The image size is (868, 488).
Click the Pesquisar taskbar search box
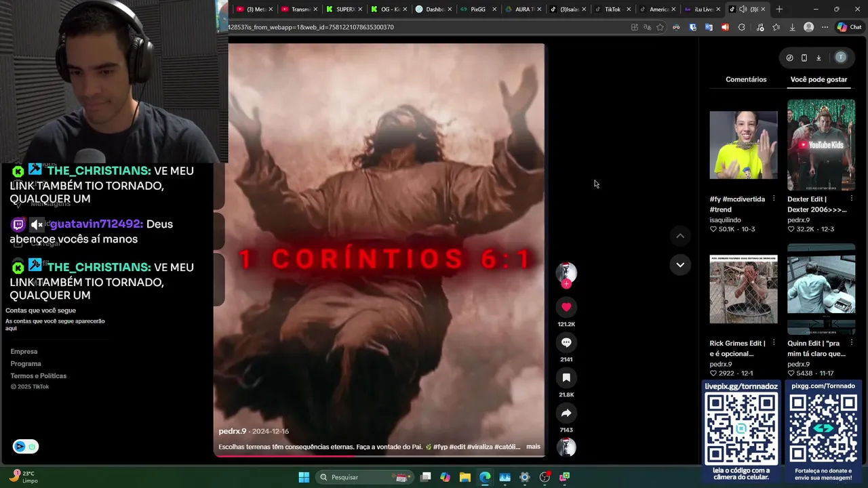[365, 477]
